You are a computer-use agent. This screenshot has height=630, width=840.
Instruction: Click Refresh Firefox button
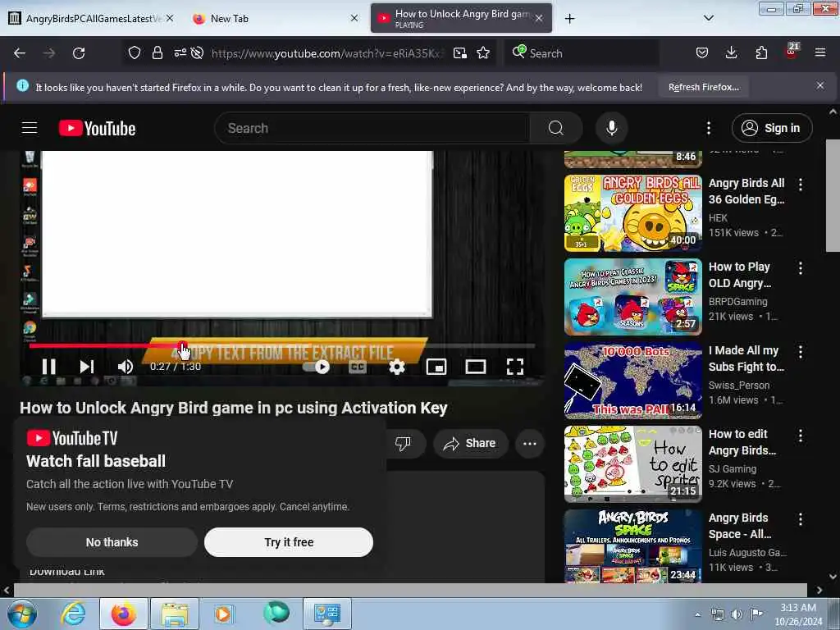tap(703, 87)
